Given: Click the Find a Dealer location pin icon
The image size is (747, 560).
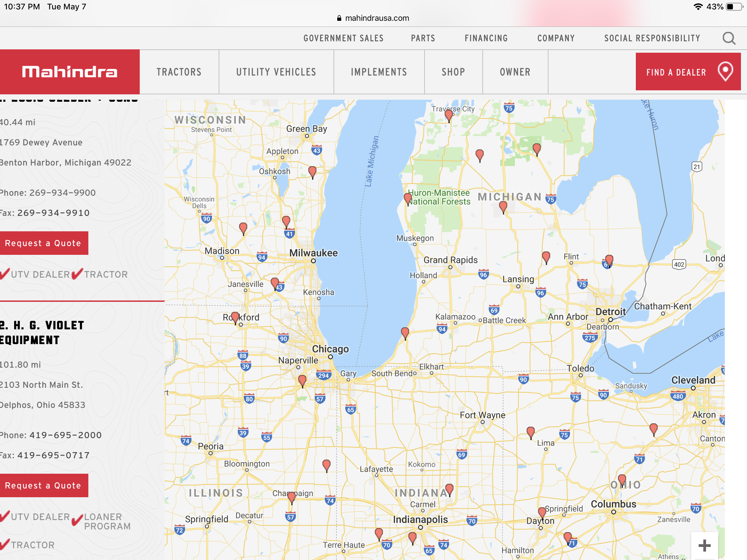Looking at the screenshot, I should coord(725,71).
